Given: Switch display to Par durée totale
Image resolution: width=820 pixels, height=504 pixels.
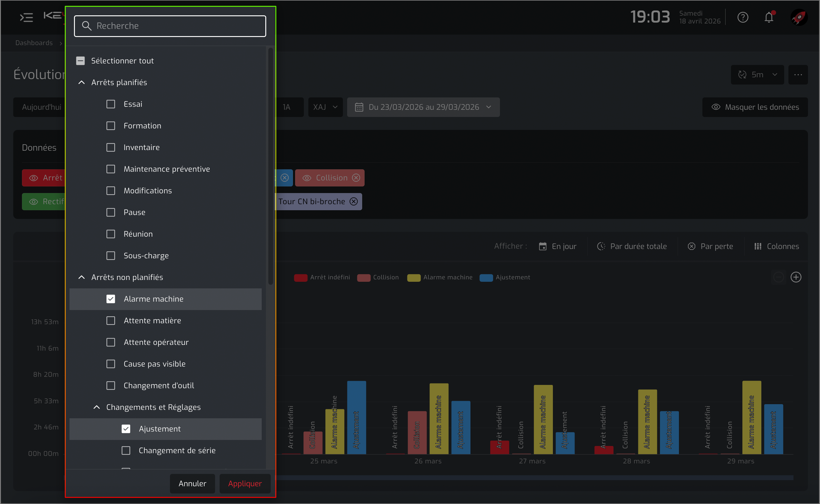Looking at the screenshot, I should pyautogui.click(x=632, y=246).
